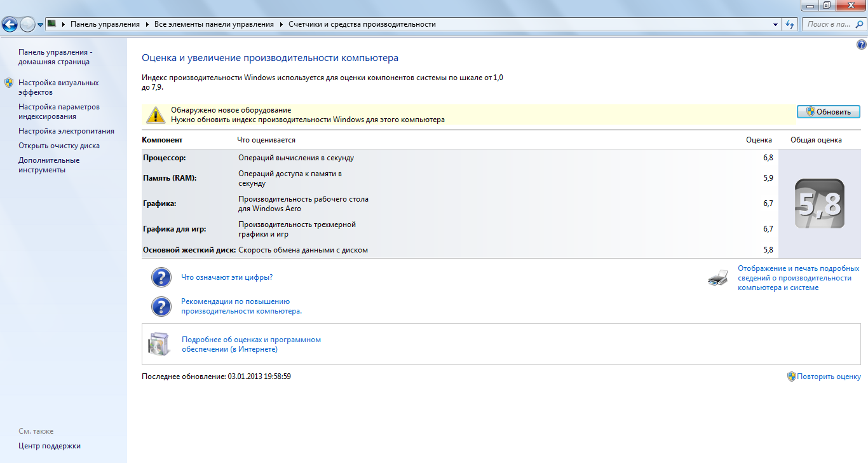868x463 pixels.
Task: Expand the arrow after 'Все элементы панели управления'
Action: 281,24
